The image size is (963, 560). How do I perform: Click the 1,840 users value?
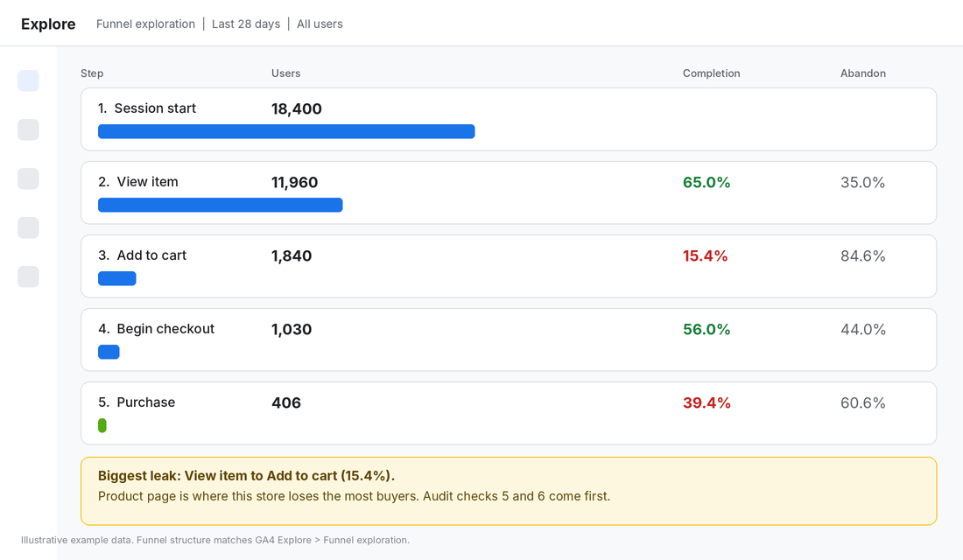[x=292, y=256]
